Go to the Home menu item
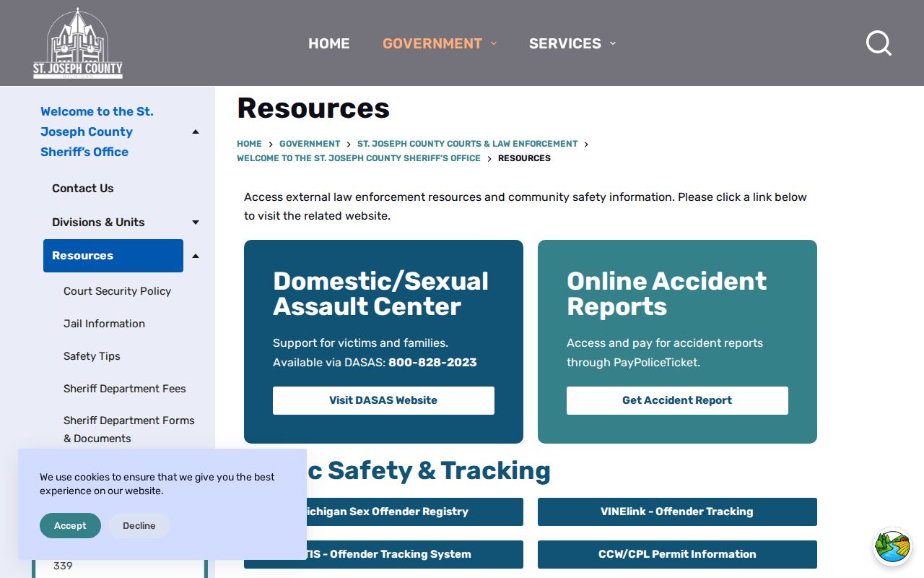The width and height of the screenshot is (924, 578). pos(329,43)
